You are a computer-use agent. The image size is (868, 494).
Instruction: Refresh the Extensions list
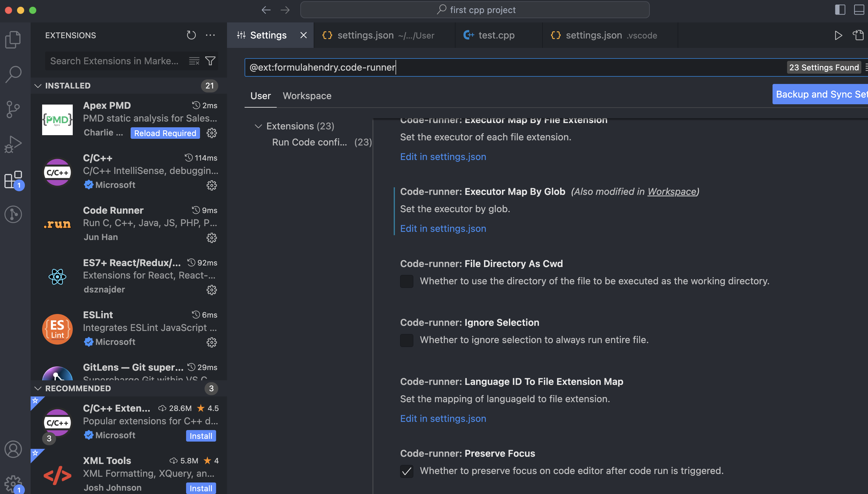pos(191,35)
